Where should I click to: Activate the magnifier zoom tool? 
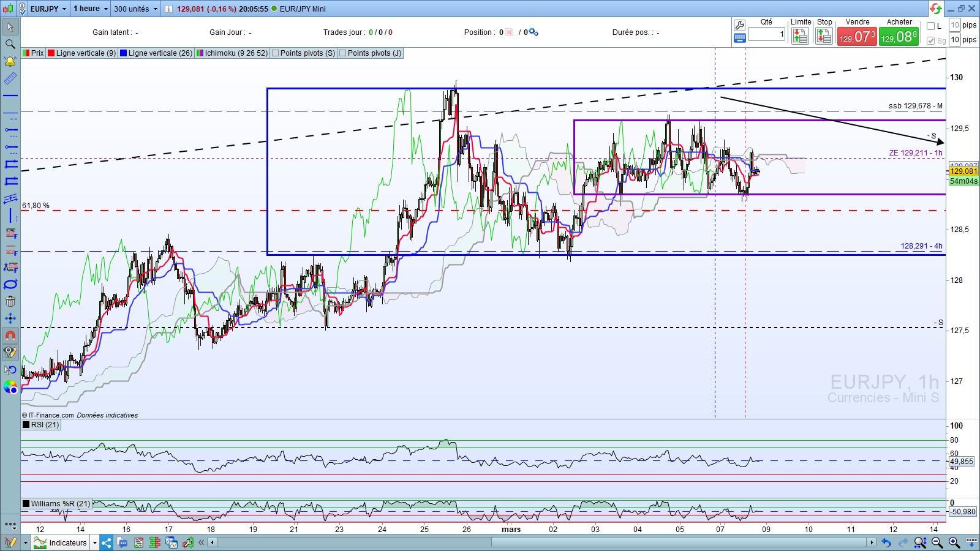click(10, 44)
